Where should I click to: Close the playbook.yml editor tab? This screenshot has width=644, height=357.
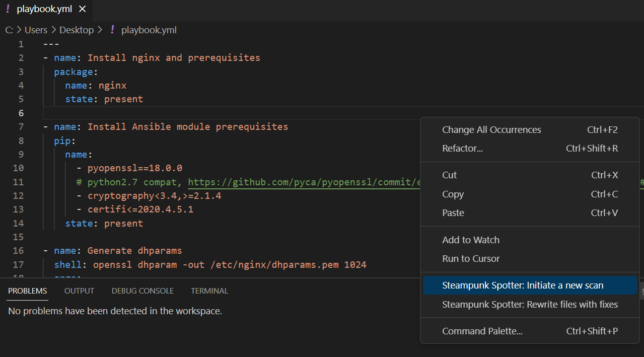tap(83, 9)
